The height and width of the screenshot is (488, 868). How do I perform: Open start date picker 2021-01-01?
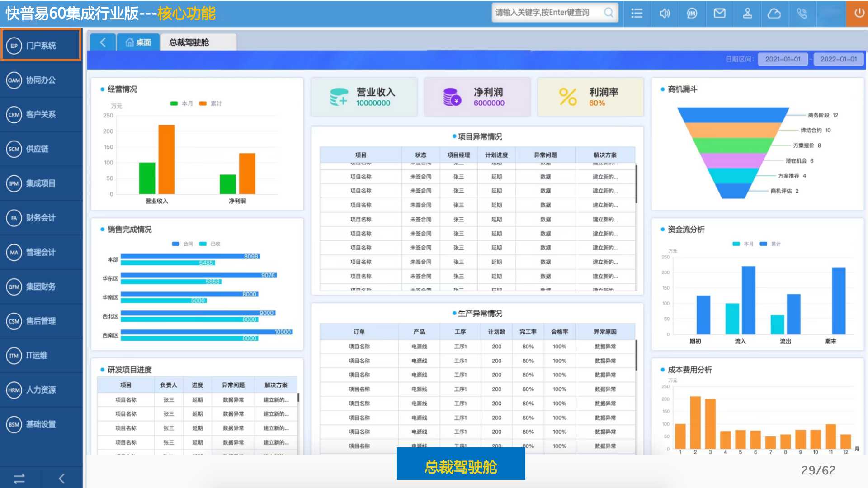point(783,59)
